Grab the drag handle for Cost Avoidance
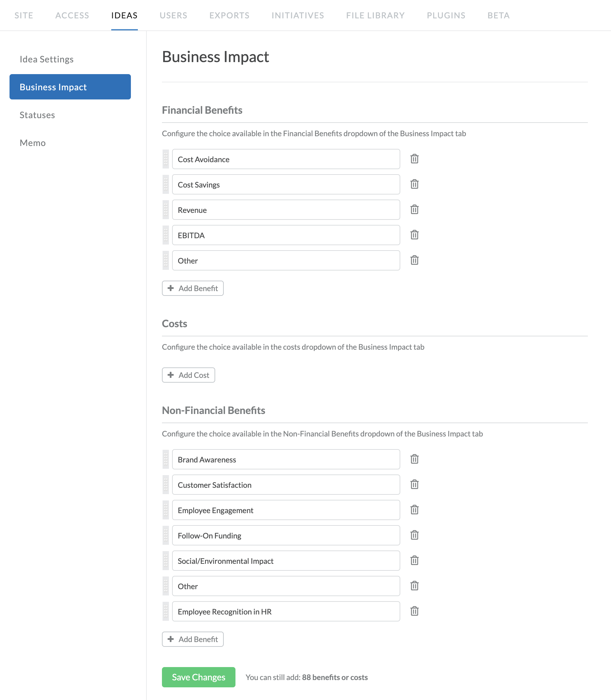 click(x=166, y=159)
